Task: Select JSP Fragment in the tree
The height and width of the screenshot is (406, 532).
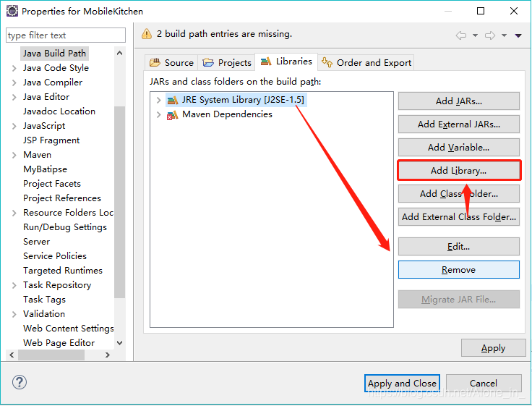Action: tap(51, 140)
